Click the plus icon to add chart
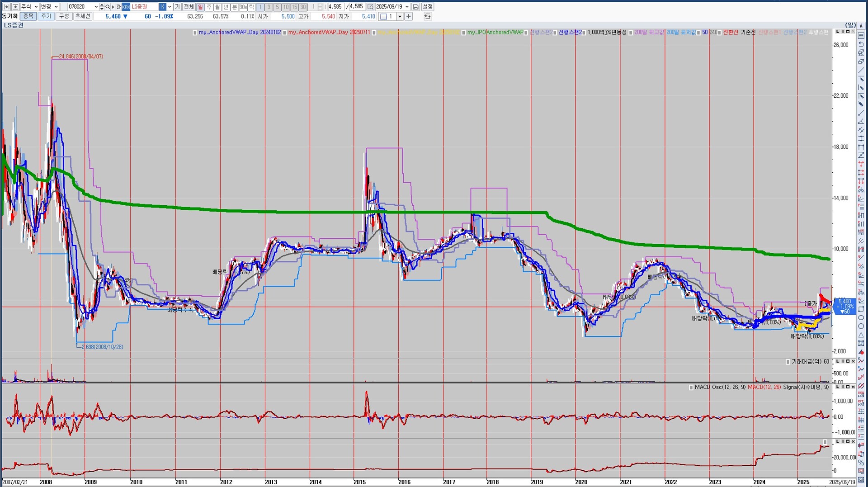This screenshot has height=487, width=868. pyautogui.click(x=408, y=16)
